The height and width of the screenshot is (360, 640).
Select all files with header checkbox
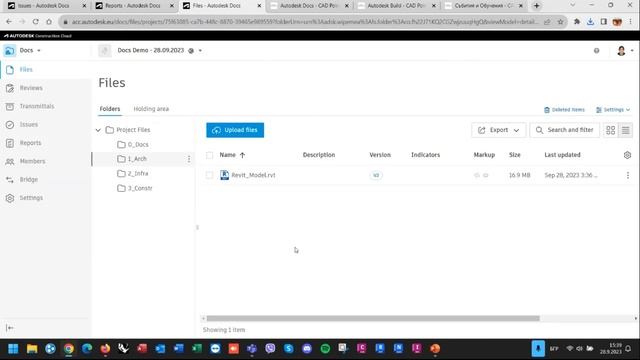pyautogui.click(x=209, y=155)
